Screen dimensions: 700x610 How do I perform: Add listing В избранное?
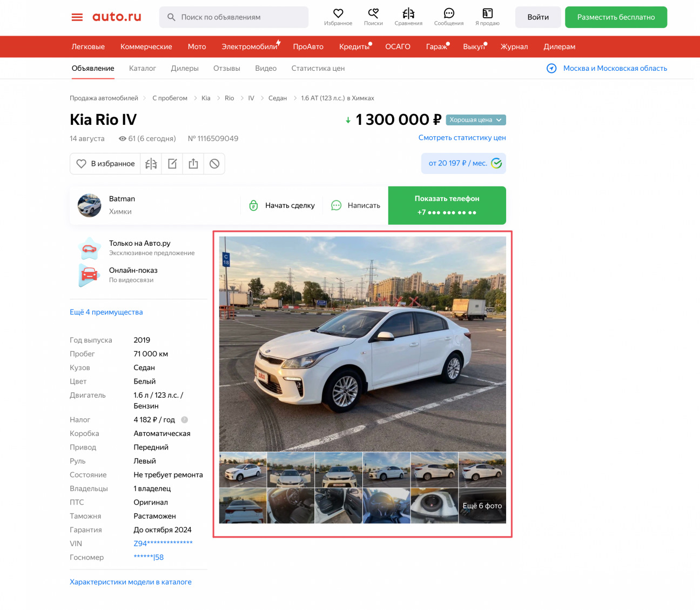tap(105, 164)
